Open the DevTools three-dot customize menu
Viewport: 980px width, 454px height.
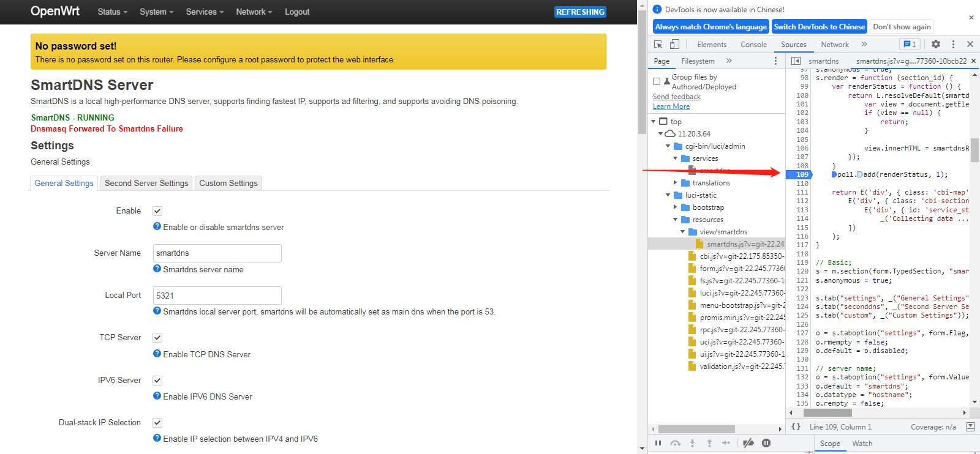[953, 44]
